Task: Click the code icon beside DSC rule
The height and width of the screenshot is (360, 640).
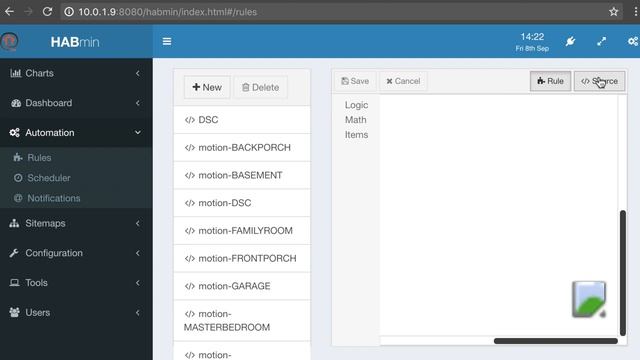Action: pos(189,120)
